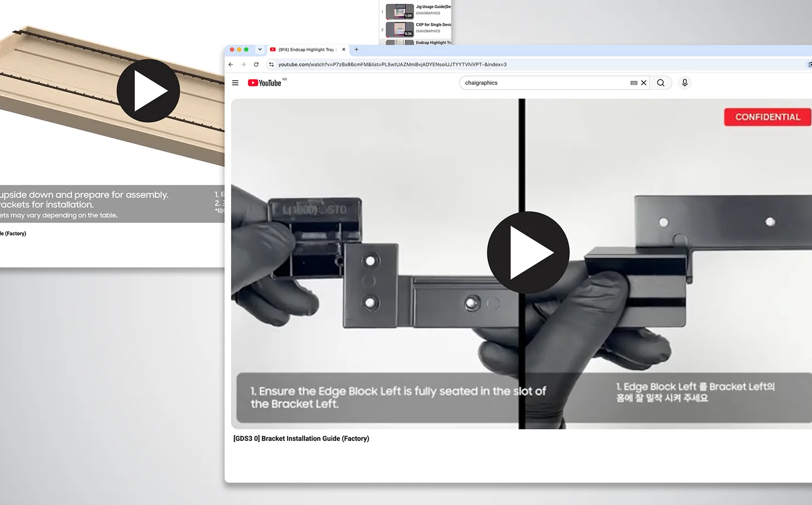Reload the YouTube page
This screenshot has width=812, height=505.
[256, 64]
